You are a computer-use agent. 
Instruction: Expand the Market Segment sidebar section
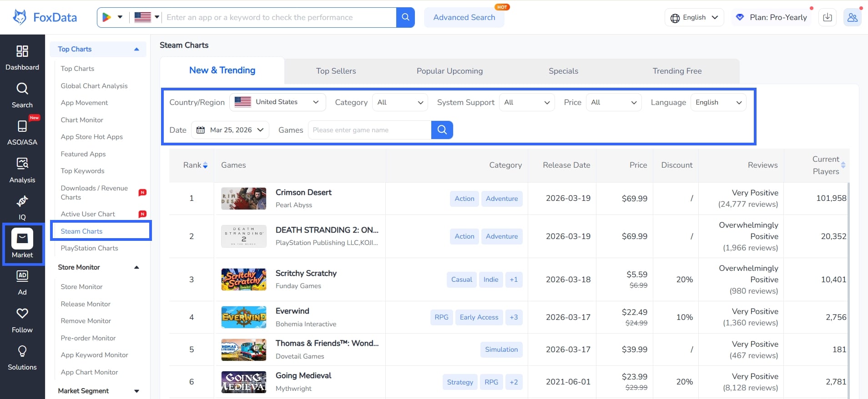[x=136, y=391]
